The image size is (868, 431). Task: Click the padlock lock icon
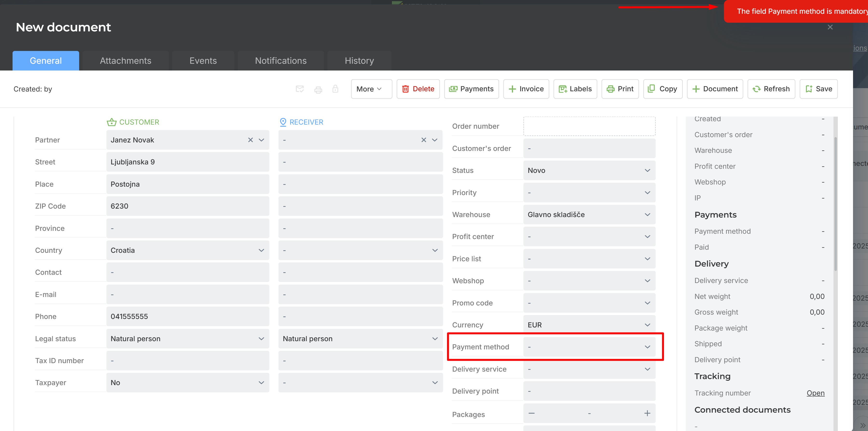click(335, 89)
